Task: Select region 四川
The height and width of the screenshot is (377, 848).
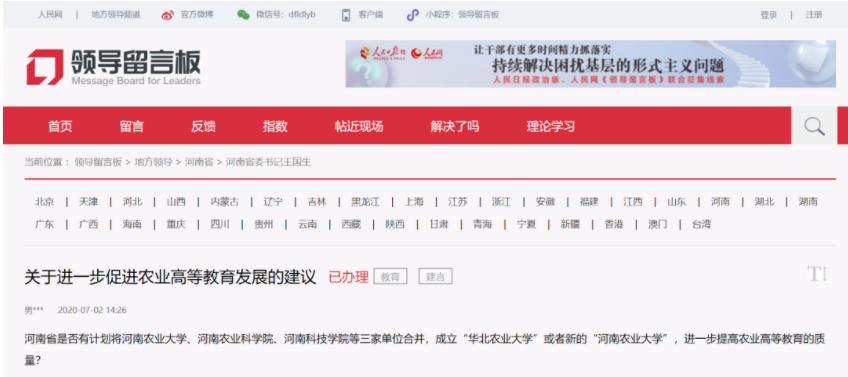Action: point(220,224)
